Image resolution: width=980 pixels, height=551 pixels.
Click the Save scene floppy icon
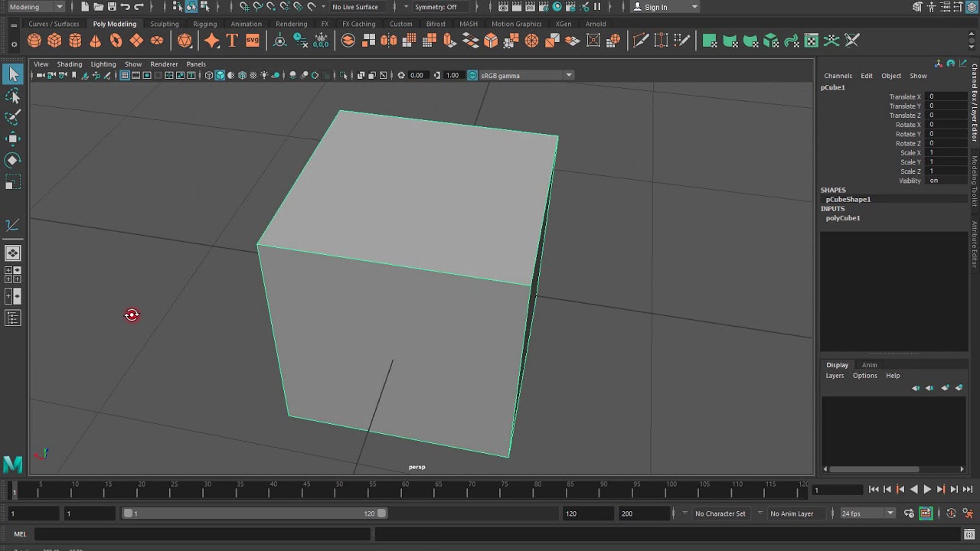(x=112, y=7)
